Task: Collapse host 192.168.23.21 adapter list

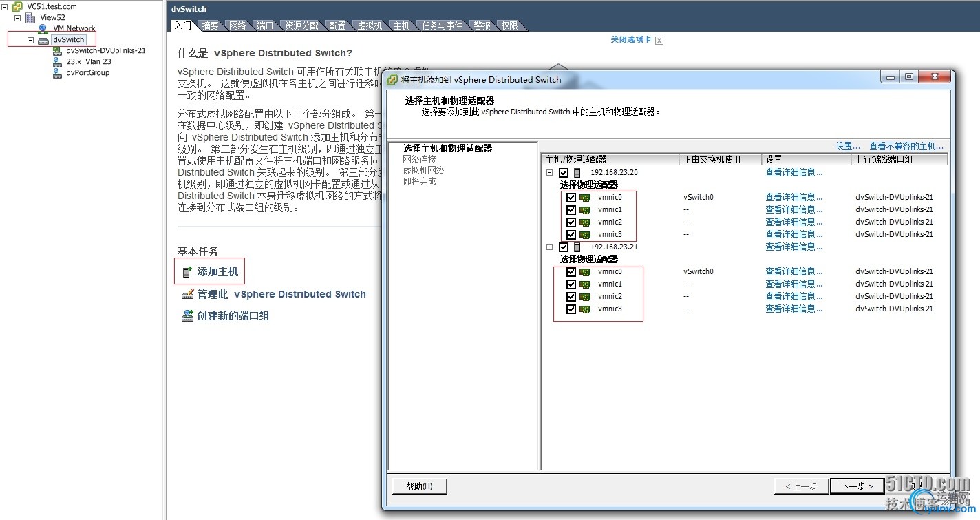Action: 550,247
